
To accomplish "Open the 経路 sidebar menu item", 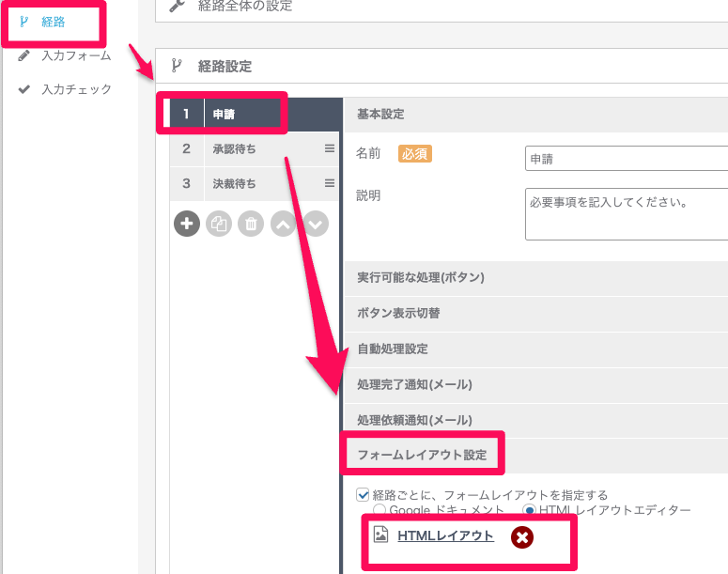I will click(x=53, y=22).
